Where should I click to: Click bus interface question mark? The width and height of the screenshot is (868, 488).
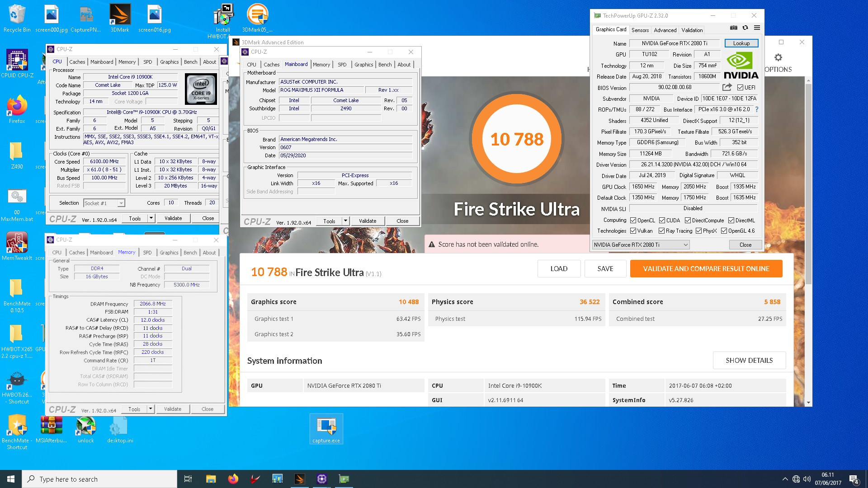(756, 109)
